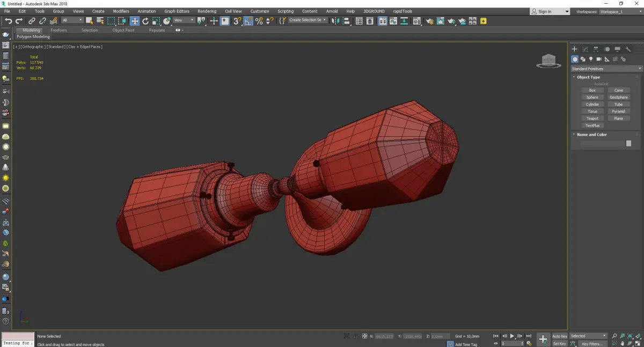Click the Key Filters button

pos(592,344)
